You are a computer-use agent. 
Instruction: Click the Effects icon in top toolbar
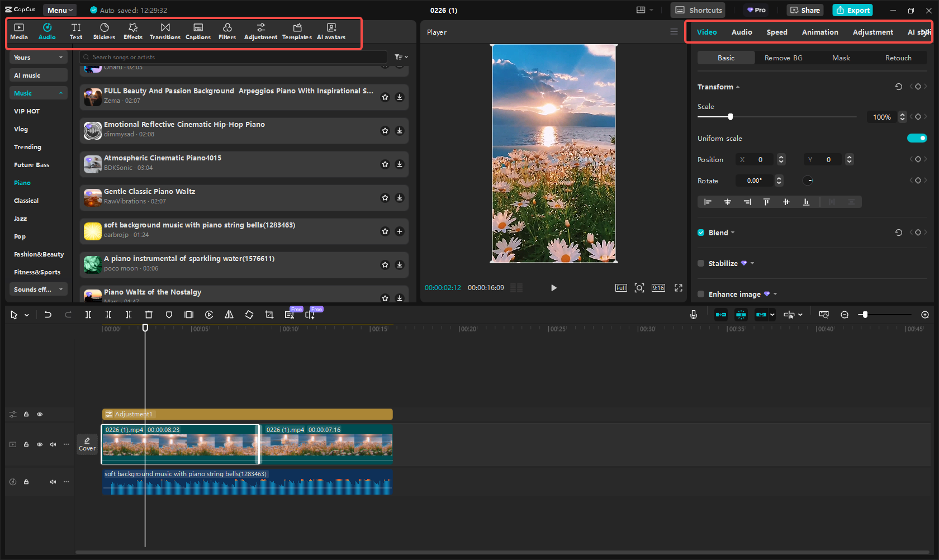click(x=133, y=31)
